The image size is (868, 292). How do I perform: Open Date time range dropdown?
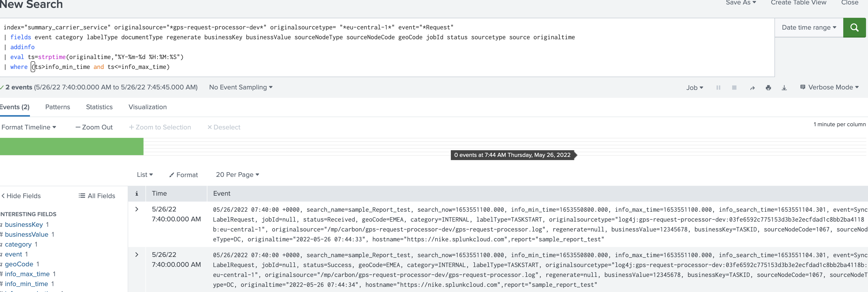(x=809, y=28)
